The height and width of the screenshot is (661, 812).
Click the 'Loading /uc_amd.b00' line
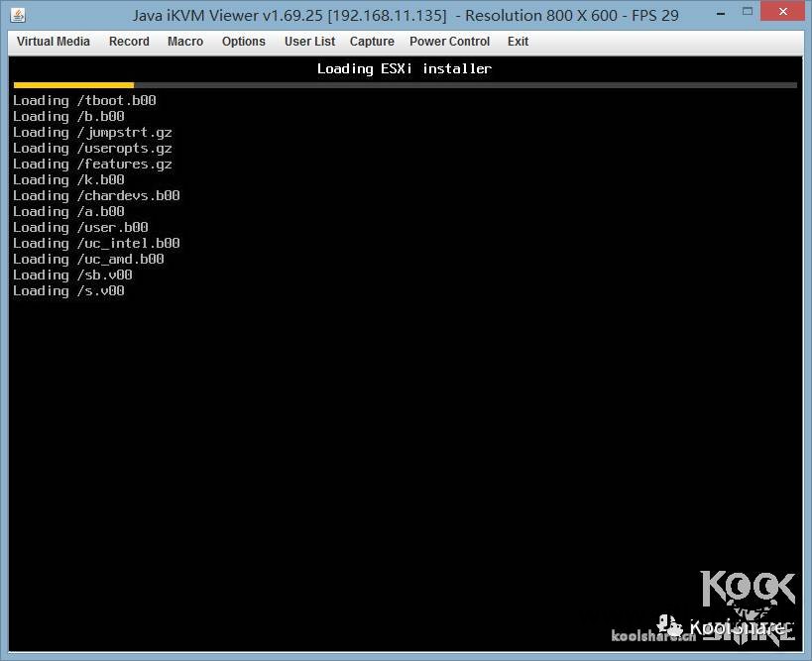(x=88, y=260)
